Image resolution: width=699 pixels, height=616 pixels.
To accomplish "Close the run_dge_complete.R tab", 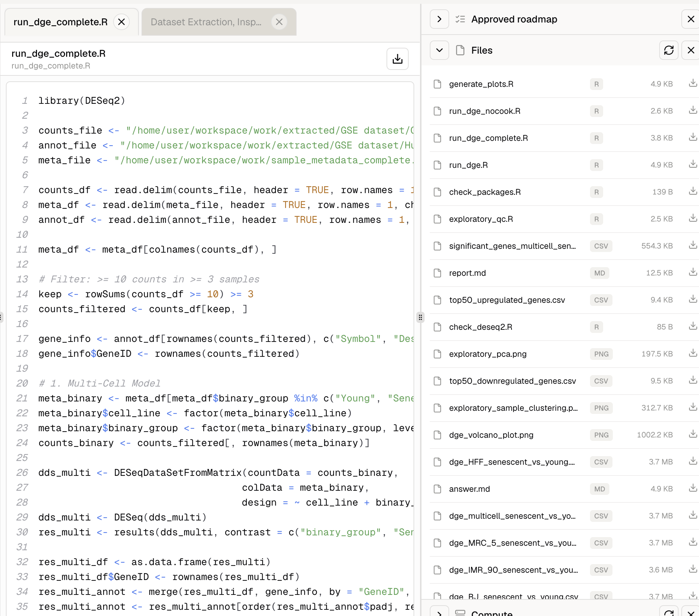I will [121, 22].
